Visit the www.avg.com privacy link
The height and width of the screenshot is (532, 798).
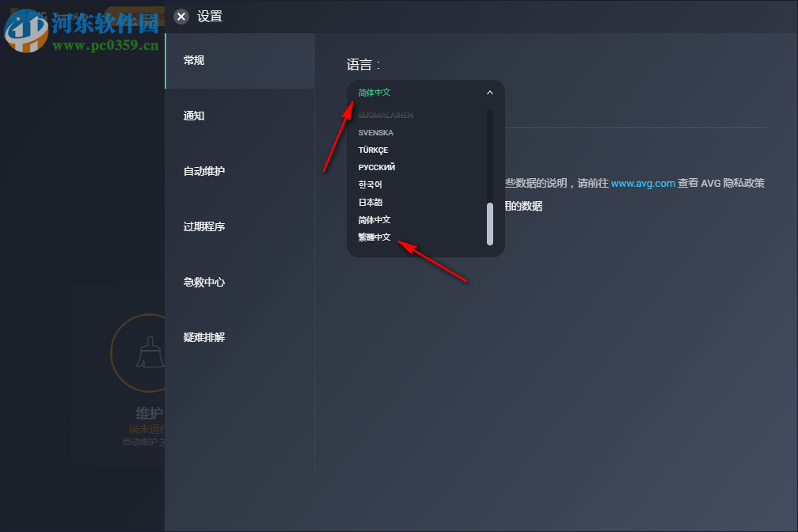[x=643, y=183]
